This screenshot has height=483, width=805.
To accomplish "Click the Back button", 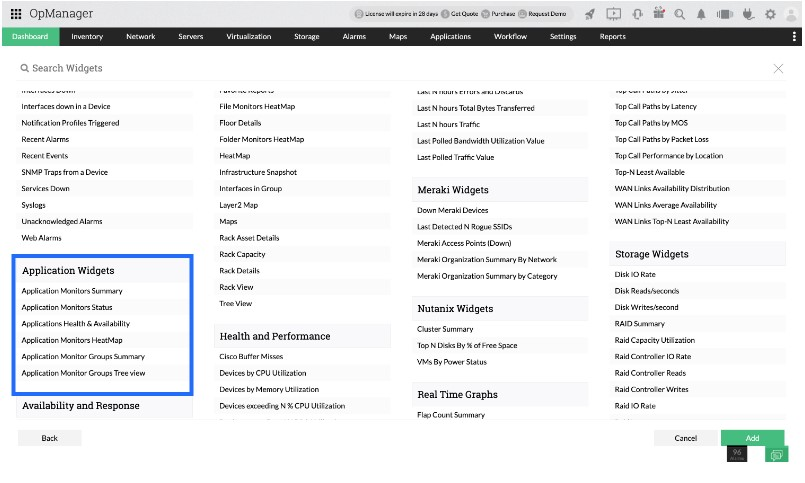I will (49, 438).
